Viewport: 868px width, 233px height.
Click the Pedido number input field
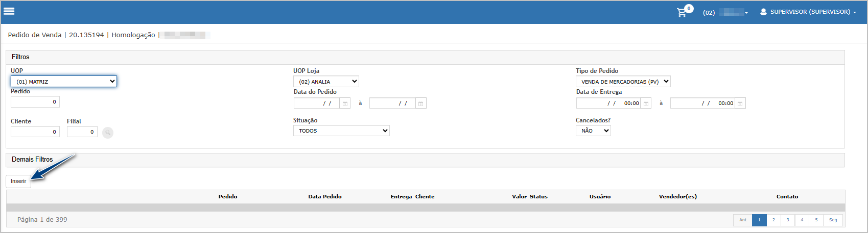[35, 102]
